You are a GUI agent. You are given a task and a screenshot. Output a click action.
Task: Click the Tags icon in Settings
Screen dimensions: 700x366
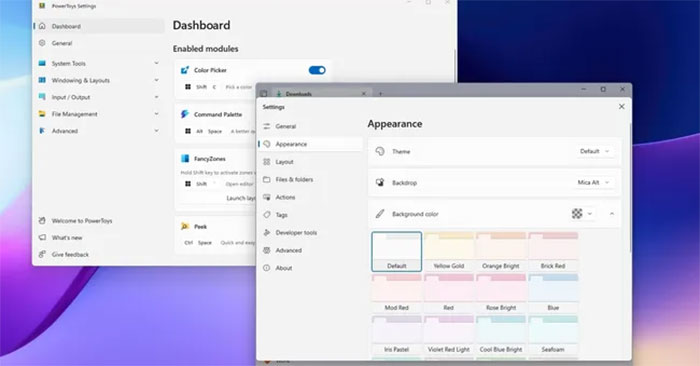tap(267, 215)
